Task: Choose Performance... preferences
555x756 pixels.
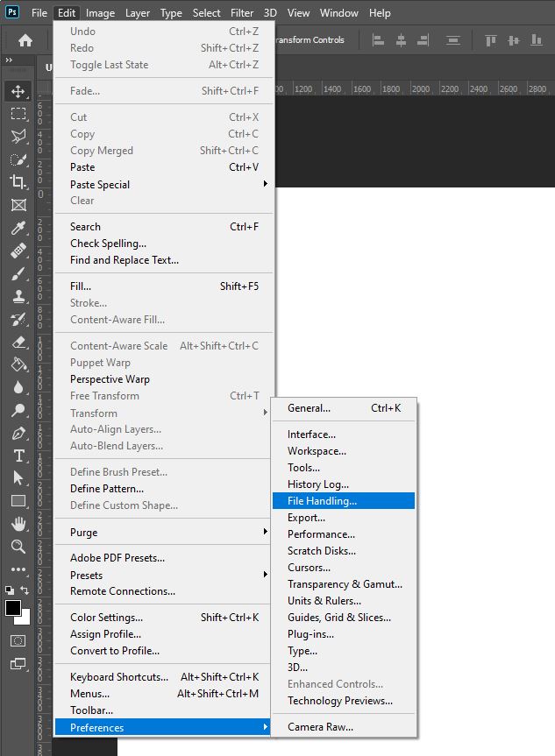Action: point(344,534)
